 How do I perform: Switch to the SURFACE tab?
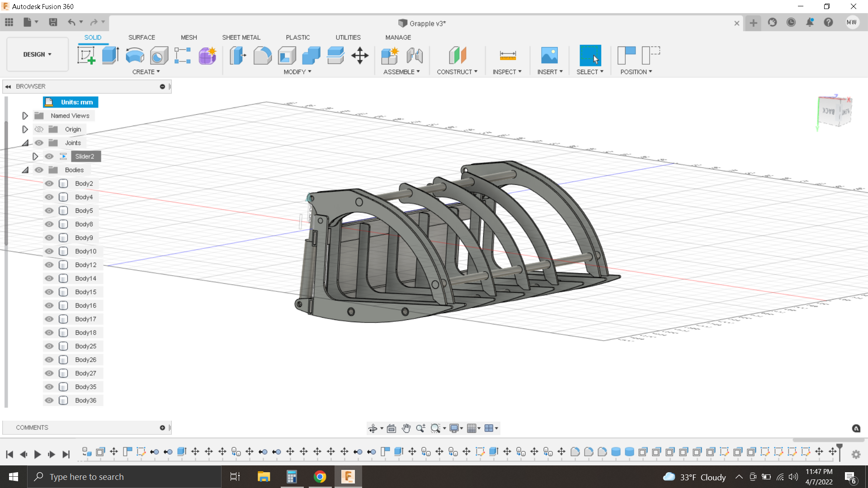[142, 38]
